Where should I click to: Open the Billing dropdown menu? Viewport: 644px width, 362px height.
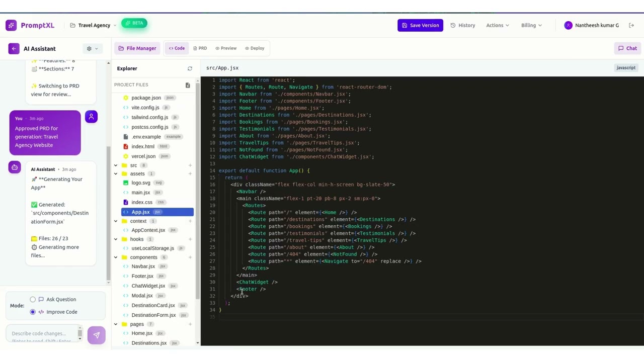pos(531,25)
